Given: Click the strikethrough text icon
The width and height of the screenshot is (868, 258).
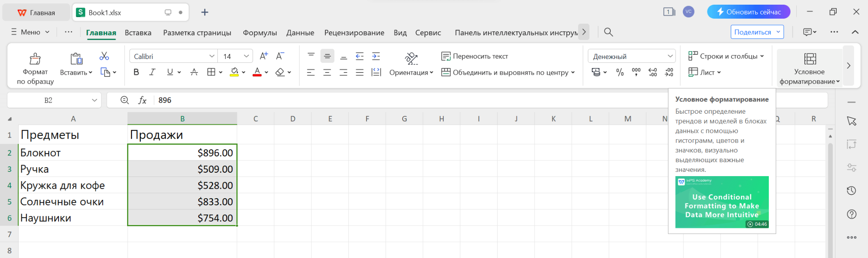Looking at the screenshot, I should coord(194,72).
